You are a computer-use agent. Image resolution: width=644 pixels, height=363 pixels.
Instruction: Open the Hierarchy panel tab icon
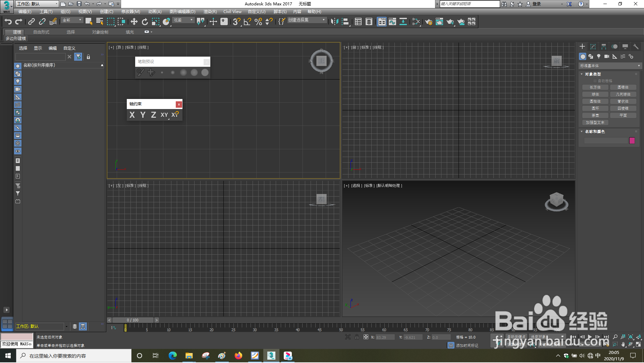tap(604, 47)
